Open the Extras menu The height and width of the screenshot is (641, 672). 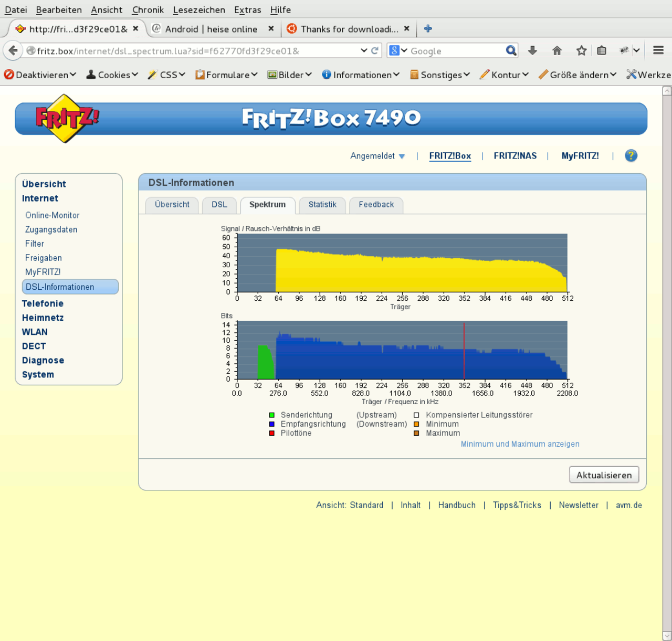pyautogui.click(x=247, y=9)
